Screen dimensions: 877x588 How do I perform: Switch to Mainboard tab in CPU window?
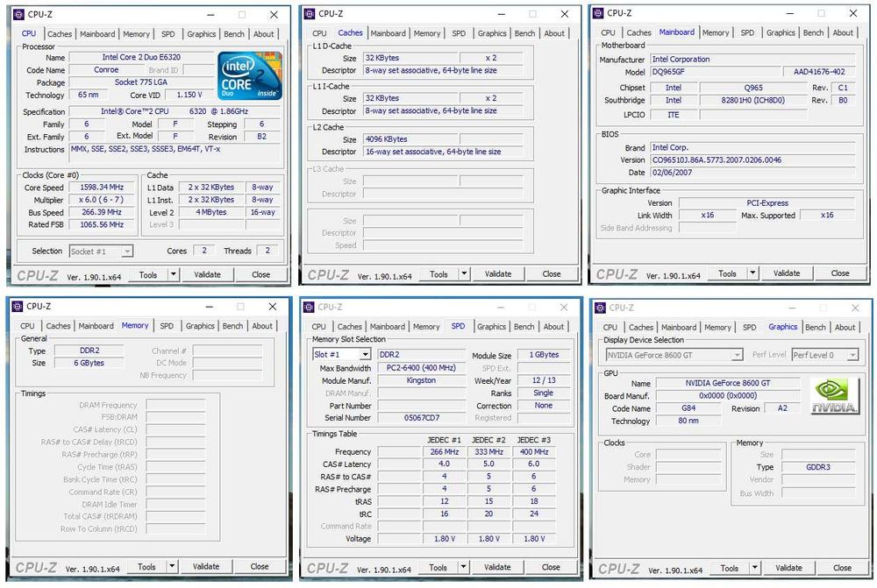tap(97, 34)
